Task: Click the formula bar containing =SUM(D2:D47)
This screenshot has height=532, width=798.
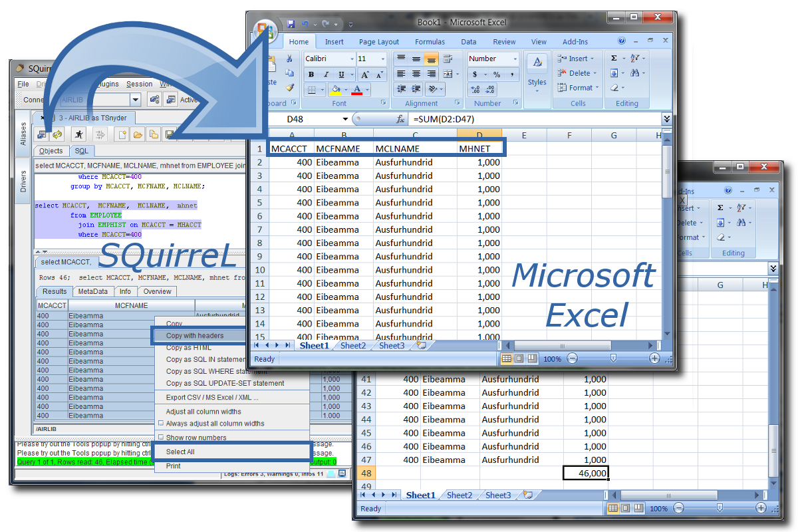Action: (x=535, y=119)
